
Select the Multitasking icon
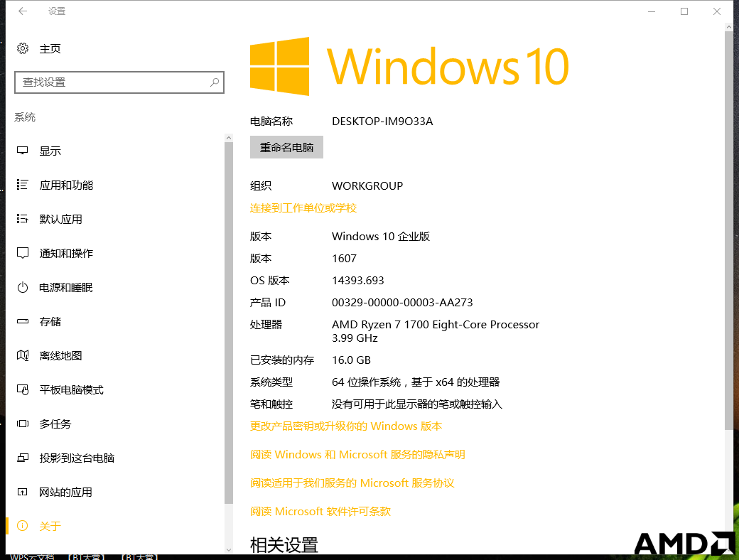point(23,424)
